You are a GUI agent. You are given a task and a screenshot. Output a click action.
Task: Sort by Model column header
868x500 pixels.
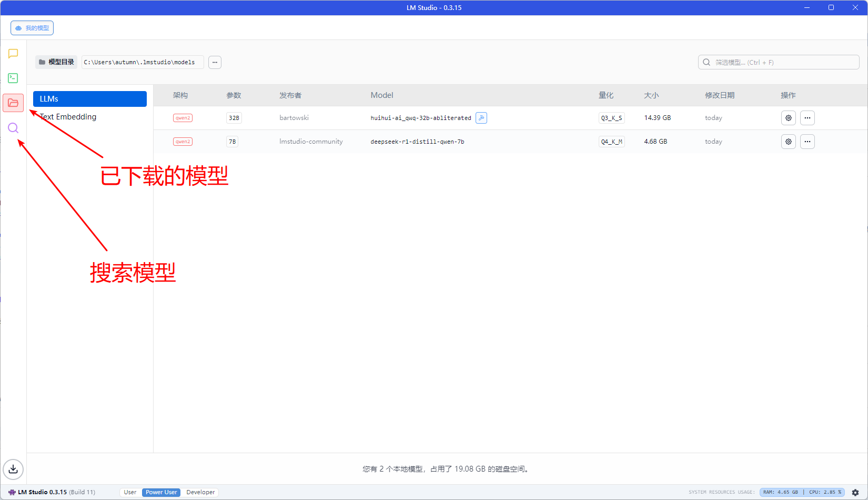[382, 95]
